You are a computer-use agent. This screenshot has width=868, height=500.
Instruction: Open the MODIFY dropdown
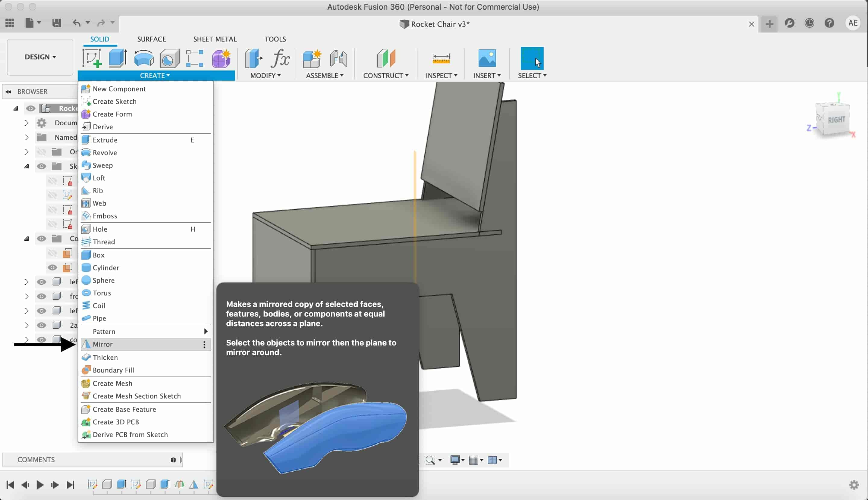coord(265,75)
